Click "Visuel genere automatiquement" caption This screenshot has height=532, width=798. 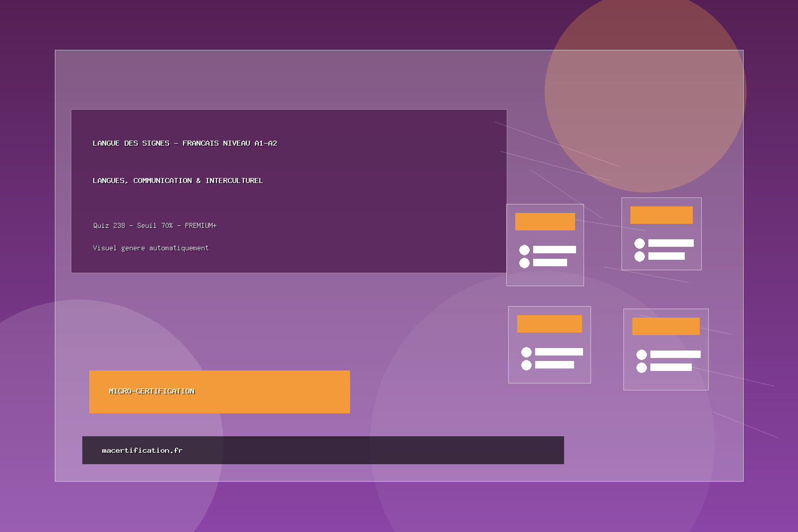(x=151, y=248)
